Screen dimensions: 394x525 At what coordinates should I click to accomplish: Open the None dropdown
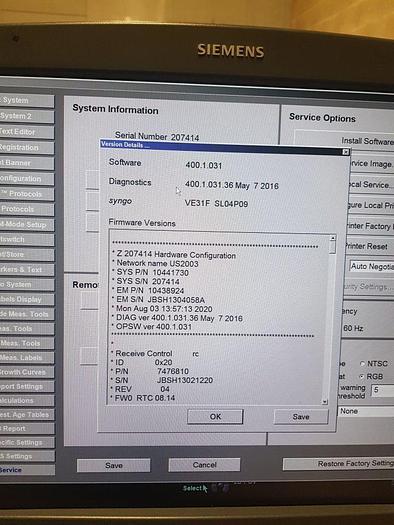pyautogui.click(x=366, y=411)
